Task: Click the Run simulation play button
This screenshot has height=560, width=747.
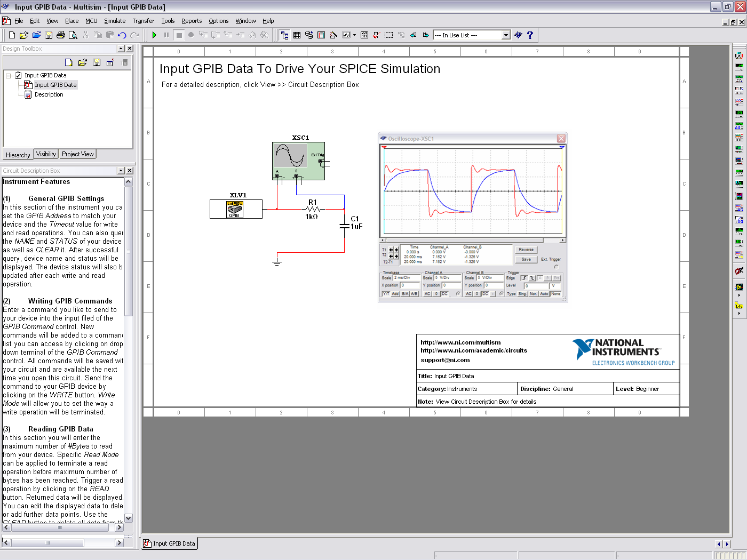Action: click(x=154, y=35)
